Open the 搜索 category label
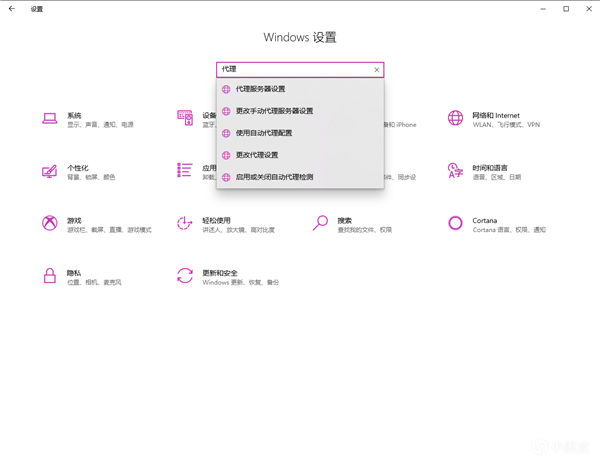The image size is (600, 467). [344, 220]
